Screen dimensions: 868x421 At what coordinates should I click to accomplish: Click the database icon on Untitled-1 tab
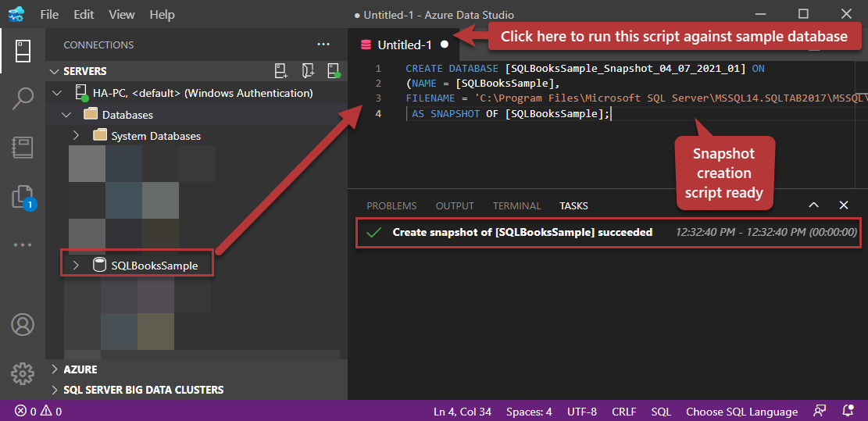(x=365, y=45)
